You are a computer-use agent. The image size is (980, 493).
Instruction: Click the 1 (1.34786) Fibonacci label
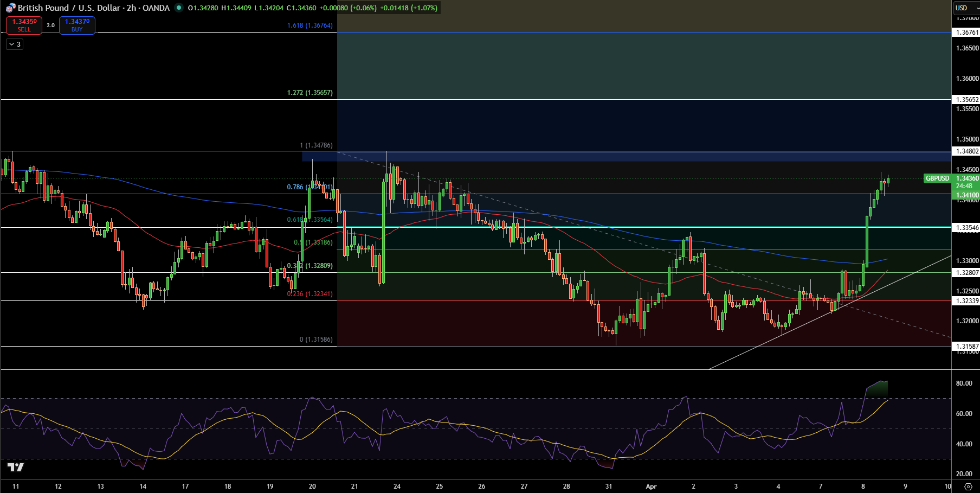tap(317, 145)
